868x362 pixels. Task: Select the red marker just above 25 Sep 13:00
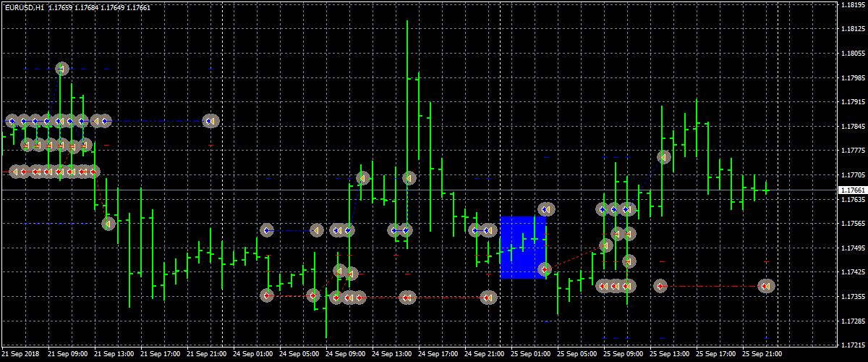pyautogui.click(x=660, y=286)
